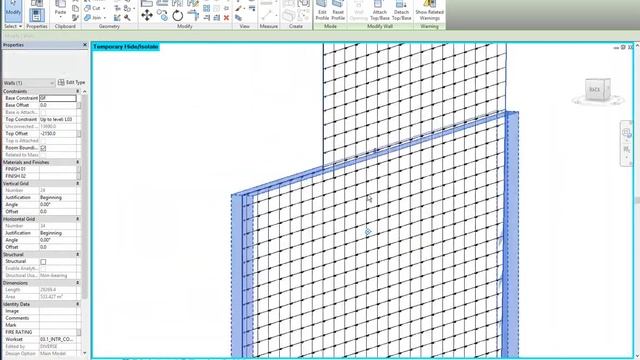Image resolution: width=640 pixels, height=360 pixels.
Task: Toggle the Structural checkbox
Action: pos(43,262)
